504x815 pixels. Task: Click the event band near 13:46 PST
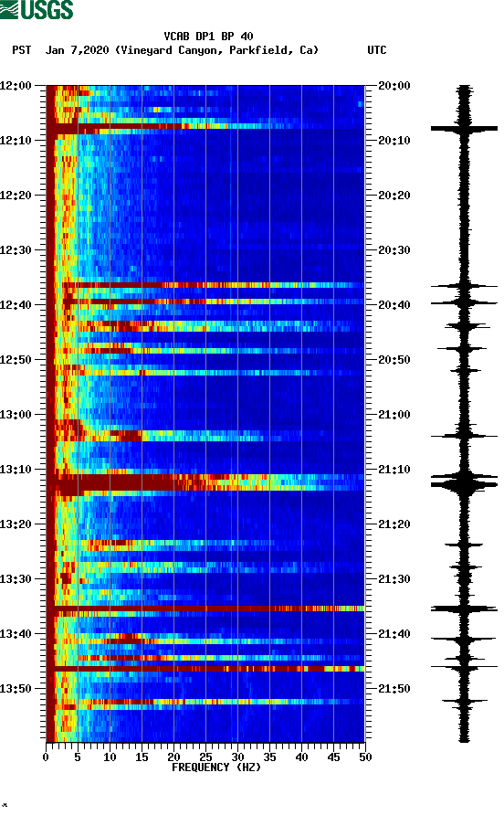205,669
